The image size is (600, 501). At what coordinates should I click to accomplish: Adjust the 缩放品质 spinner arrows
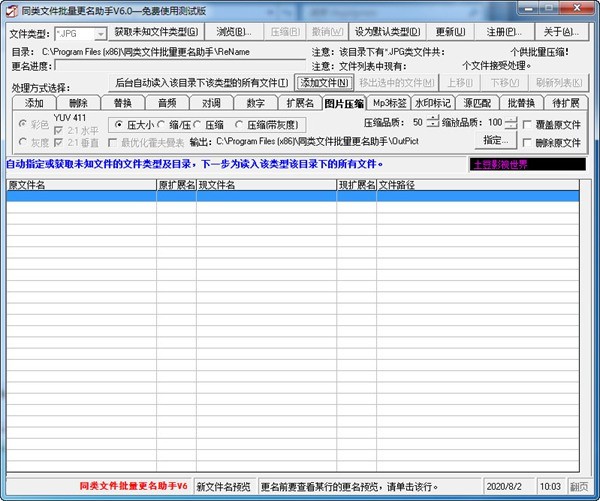(511, 122)
